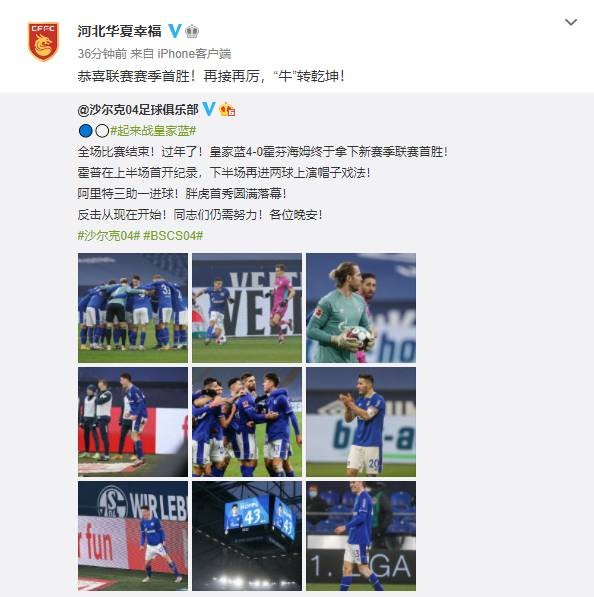The width and height of the screenshot is (594, 597).
Task: Click the 36分钟前 post timestamp
Action: pyautogui.click(x=102, y=54)
